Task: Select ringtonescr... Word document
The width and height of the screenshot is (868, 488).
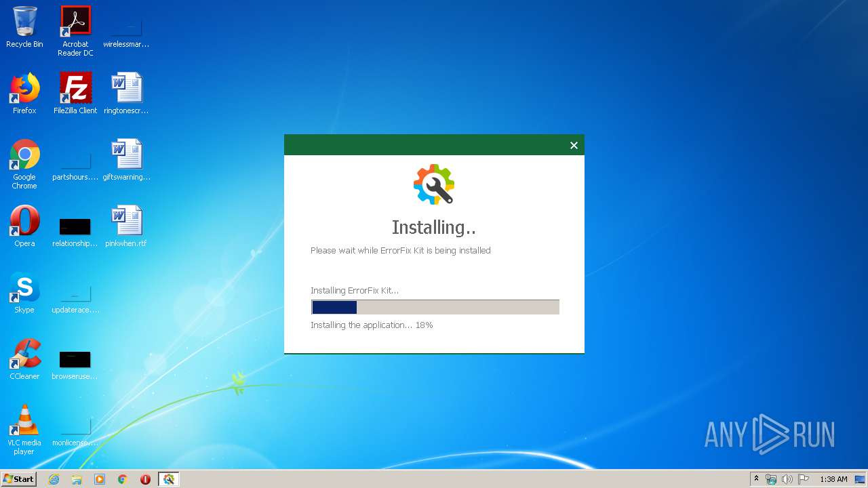Action: [x=126, y=94]
